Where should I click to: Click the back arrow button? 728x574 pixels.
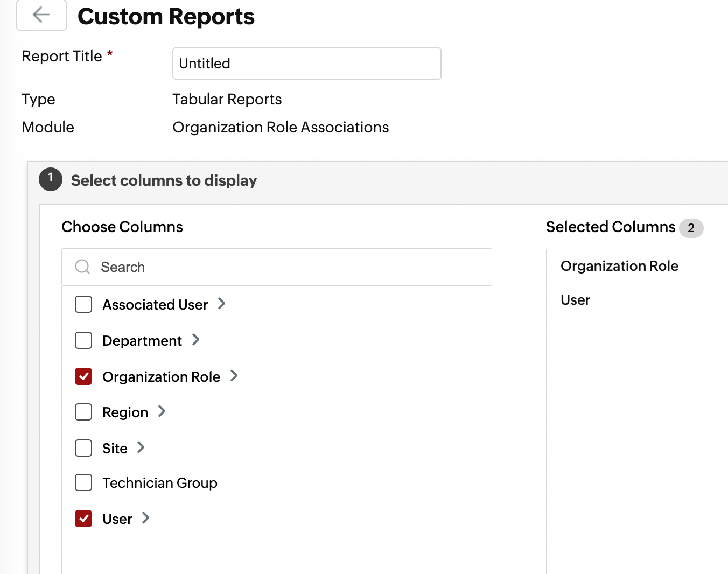click(41, 15)
